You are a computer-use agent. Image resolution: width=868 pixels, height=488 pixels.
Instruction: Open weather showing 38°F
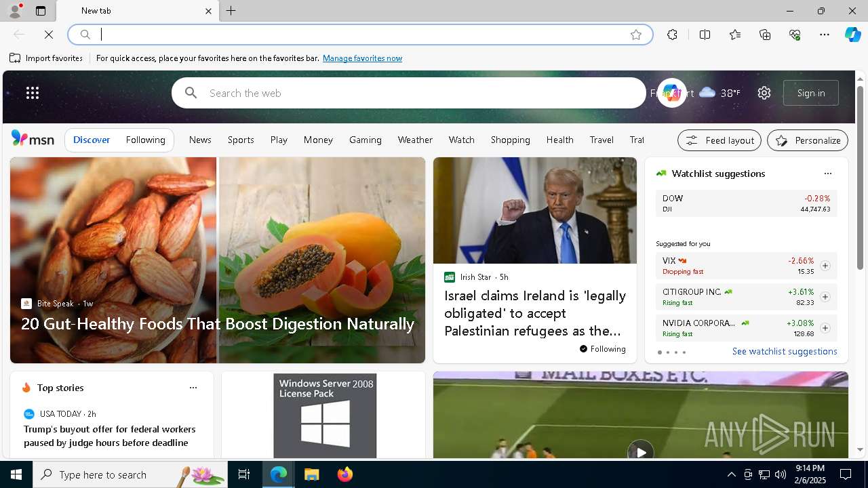[719, 93]
